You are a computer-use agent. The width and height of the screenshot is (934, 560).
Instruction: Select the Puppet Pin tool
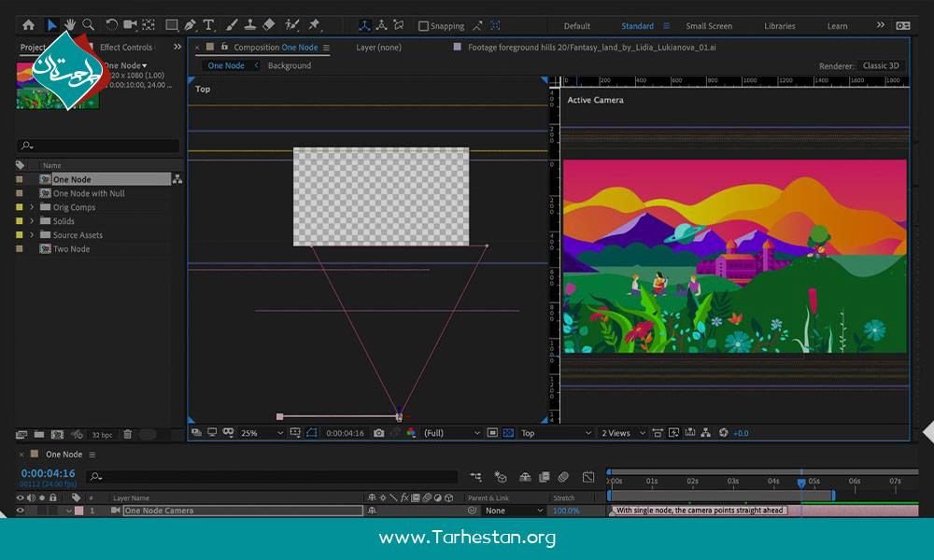pos(314,25)
